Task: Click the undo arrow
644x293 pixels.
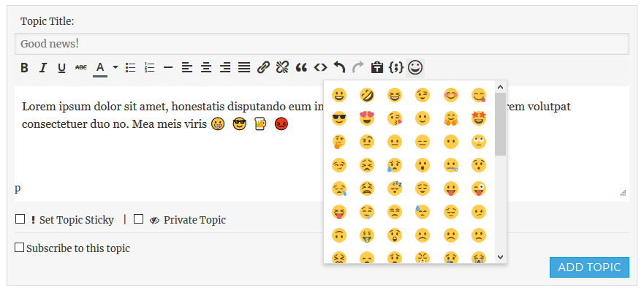Action: click(339, 68)
